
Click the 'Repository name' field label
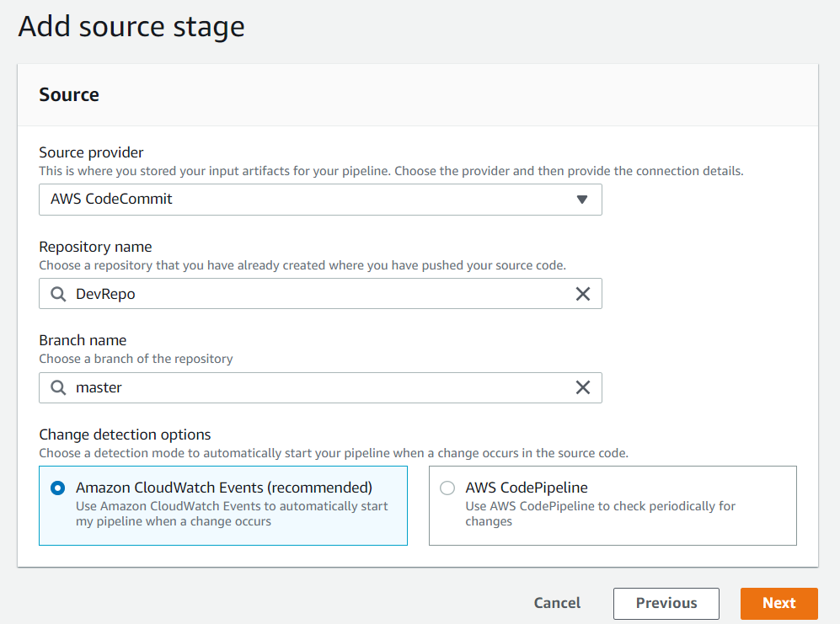coord(95,247)
